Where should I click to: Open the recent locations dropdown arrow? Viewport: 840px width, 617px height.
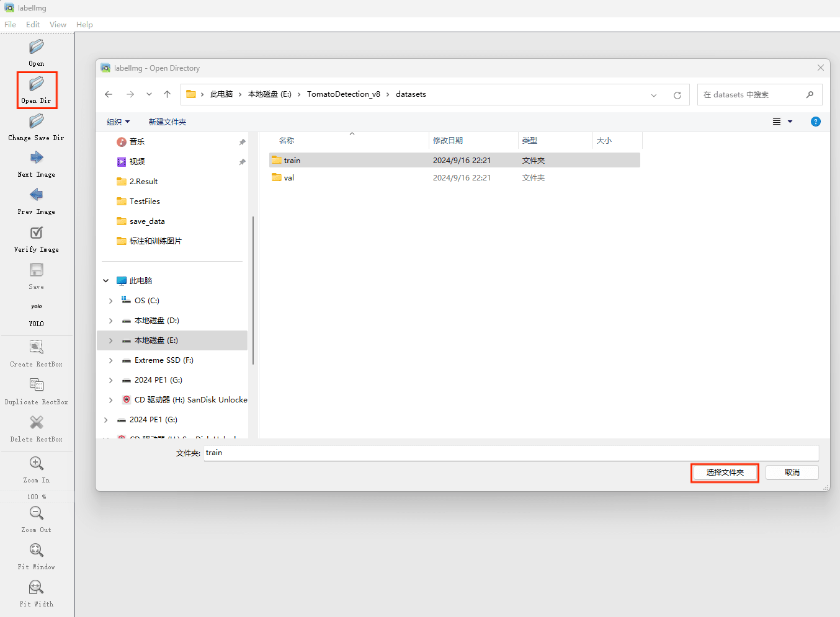coord(149,94)
